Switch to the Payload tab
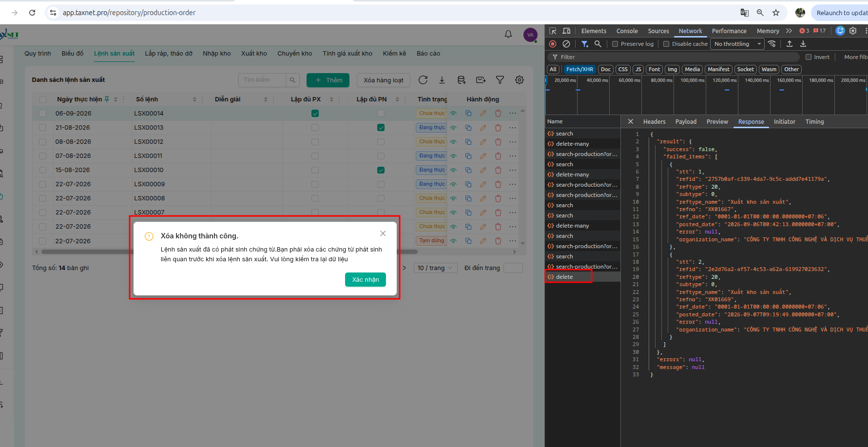 click(686, 122)
